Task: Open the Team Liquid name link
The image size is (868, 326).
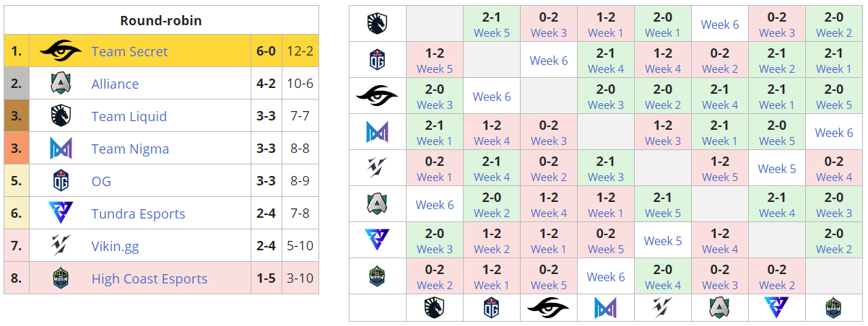Action: [129, 116]
